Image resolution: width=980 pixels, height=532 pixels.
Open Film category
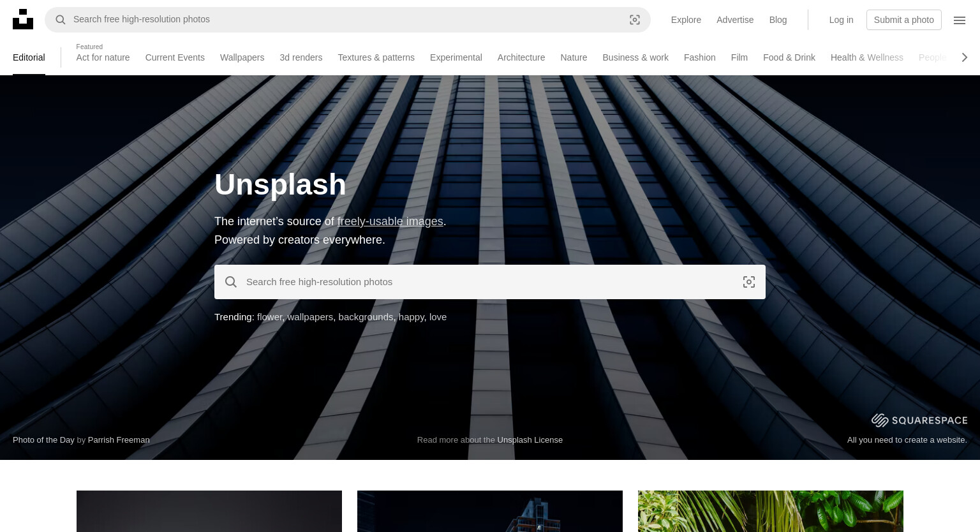[739, 57]
